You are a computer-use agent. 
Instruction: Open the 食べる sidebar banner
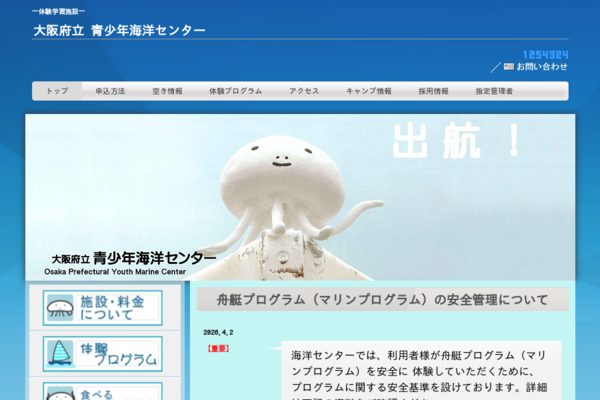(x=103, y=391)
